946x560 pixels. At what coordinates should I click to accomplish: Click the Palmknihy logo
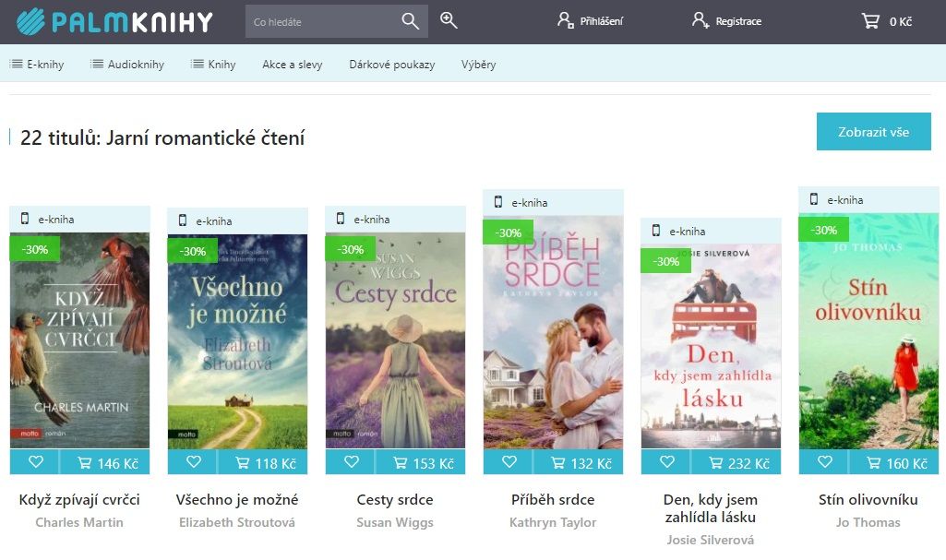(114, 22)
